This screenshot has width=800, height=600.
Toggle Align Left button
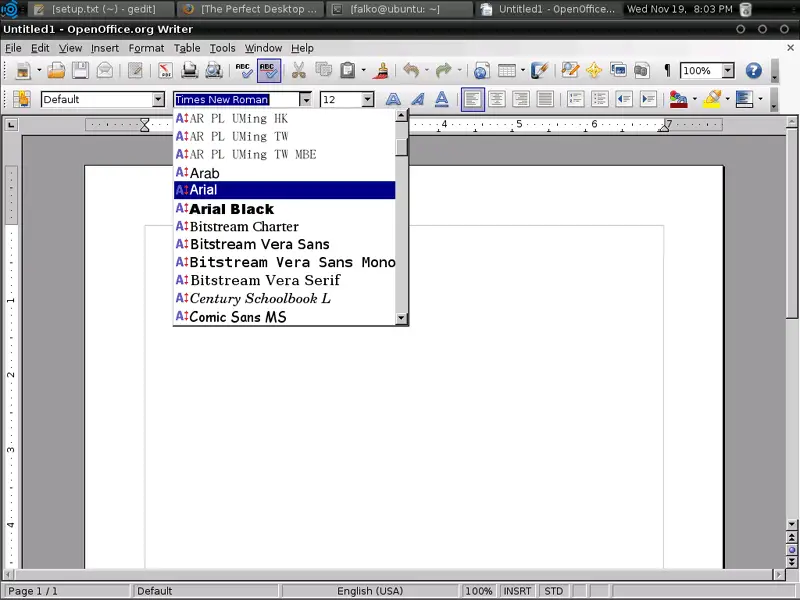pos(472,99)
